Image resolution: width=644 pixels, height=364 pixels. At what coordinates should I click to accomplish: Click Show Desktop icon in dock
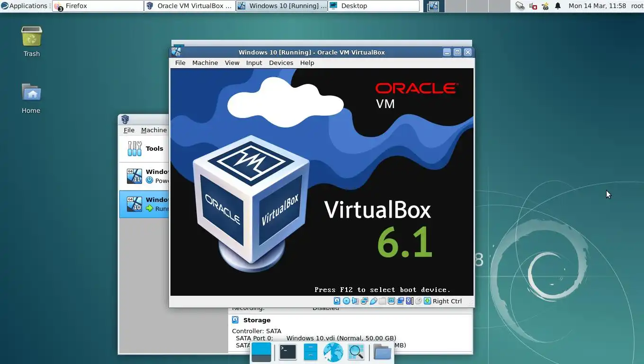pos(261,352)
